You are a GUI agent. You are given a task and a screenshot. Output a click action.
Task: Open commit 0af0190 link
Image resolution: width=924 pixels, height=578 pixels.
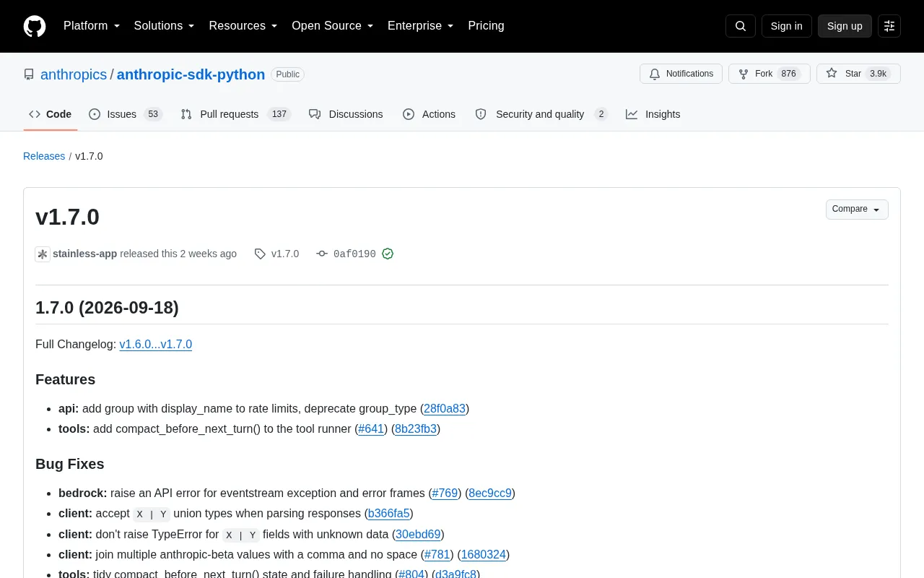pyautogui.click(x=354, y=254)
